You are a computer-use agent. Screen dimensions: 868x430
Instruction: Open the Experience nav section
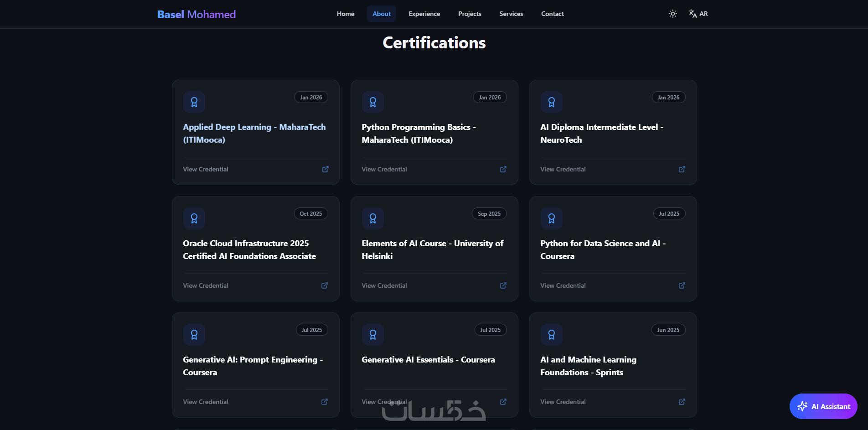click(424, 14)
